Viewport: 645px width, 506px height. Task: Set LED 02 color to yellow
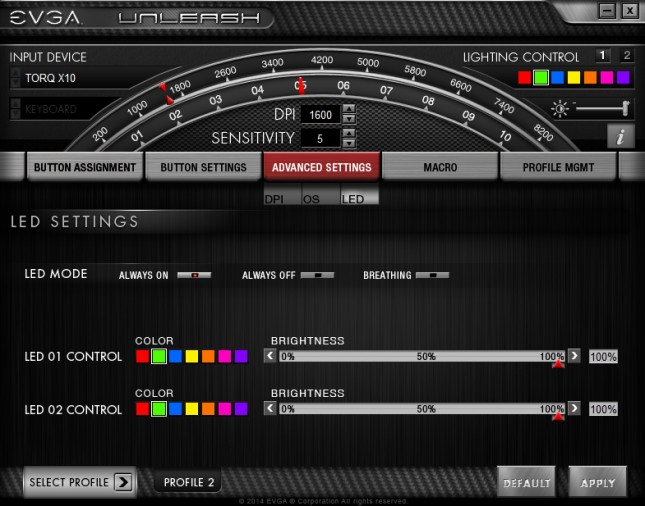click(x=192, y=409)
